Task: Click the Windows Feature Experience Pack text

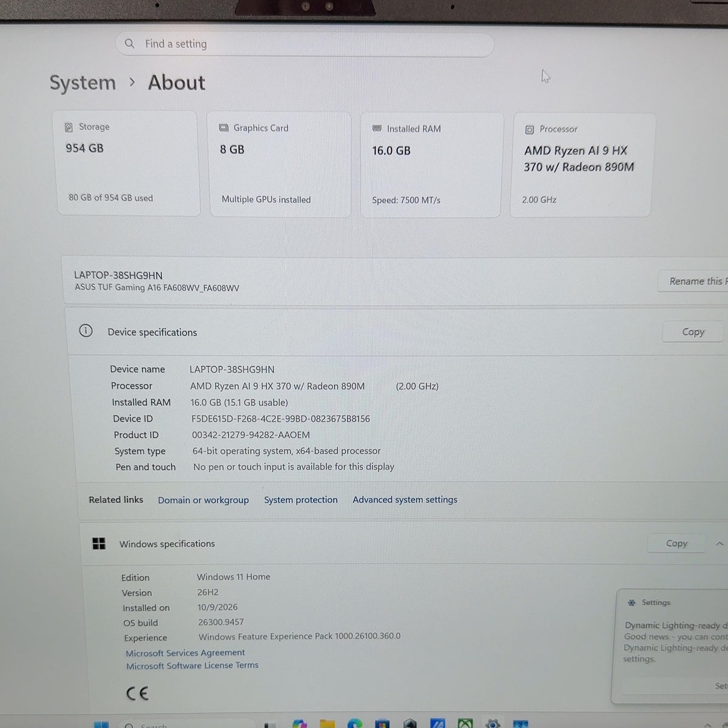Action: (x=299, y=636)
